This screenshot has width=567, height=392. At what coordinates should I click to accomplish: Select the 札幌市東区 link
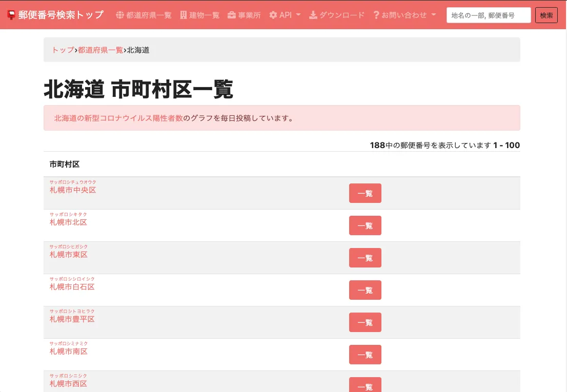69,255
